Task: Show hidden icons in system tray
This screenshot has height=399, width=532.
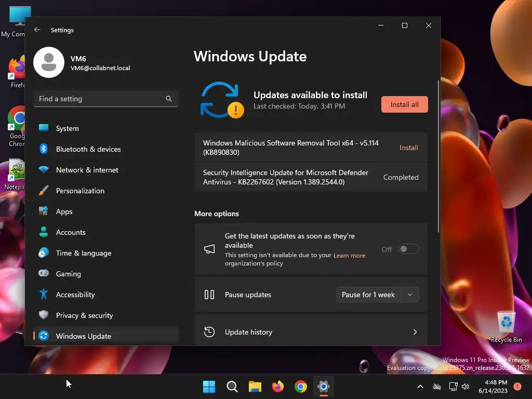Action: pos(420,387)
